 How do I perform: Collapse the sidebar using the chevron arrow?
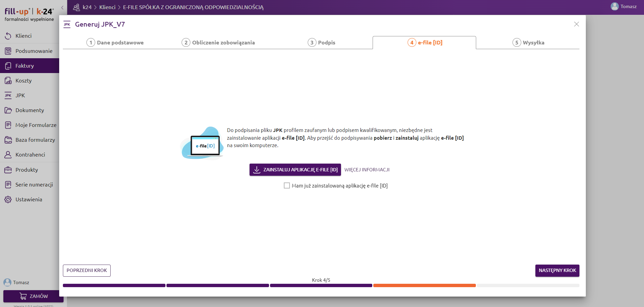[62, 7]
